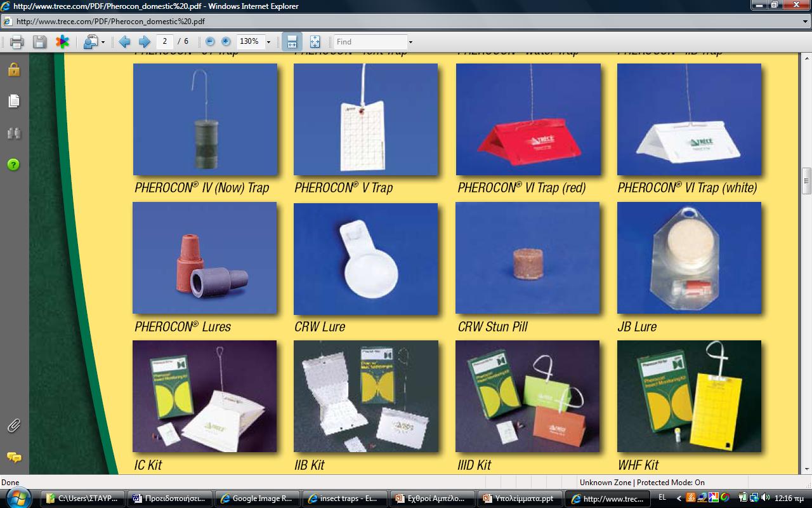
Task: Zoom in with the plus button
Action: [x=226, y=42]
